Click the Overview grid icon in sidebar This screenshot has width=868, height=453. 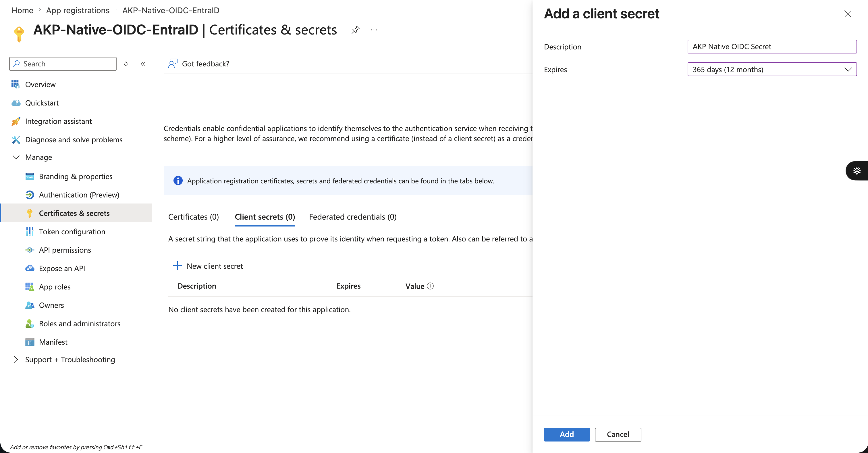[16, 84]
